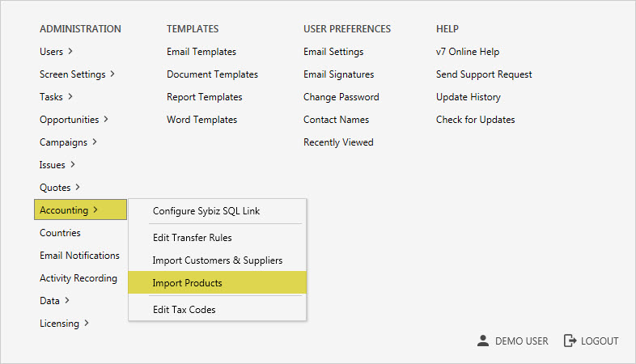The image size is (636, 364).
Task: Choose Edit Tax Codes option
Action: click(x=184, y=310)
